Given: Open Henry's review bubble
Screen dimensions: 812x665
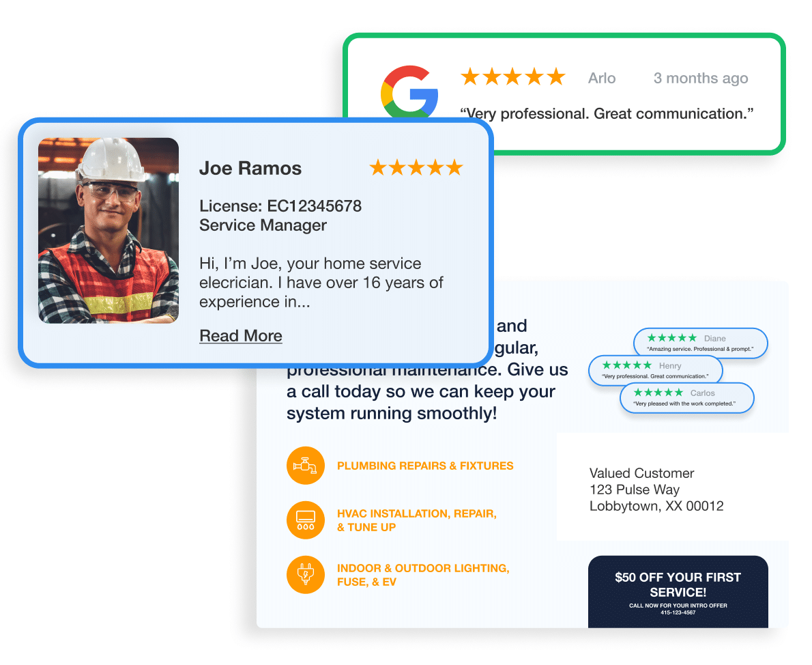Looking at the screenshot, I should click(x=655, y=371).
